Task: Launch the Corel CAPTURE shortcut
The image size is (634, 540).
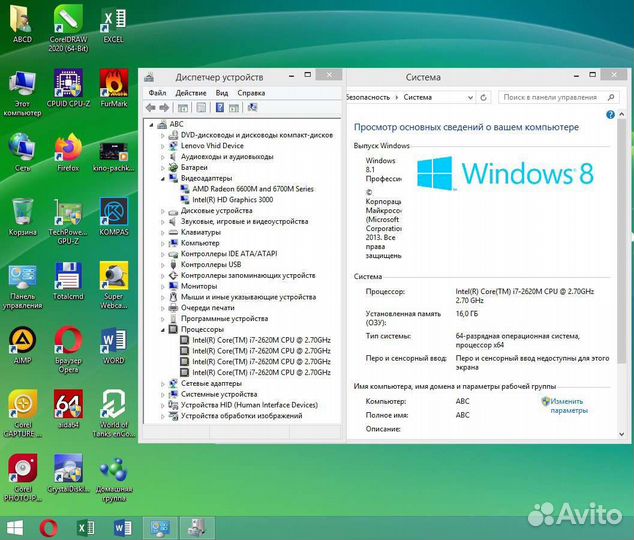Action: coord(22,413)
